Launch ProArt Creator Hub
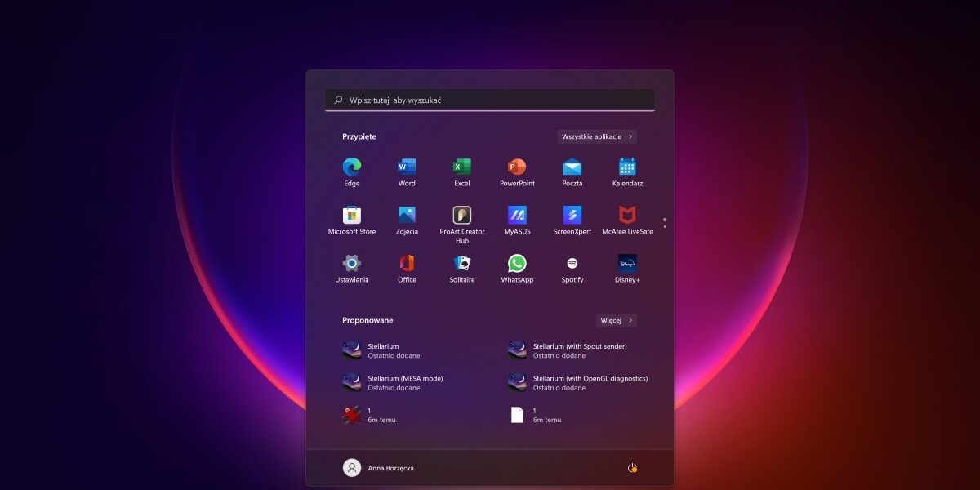The image size is (980, 490). click(462, 219)
